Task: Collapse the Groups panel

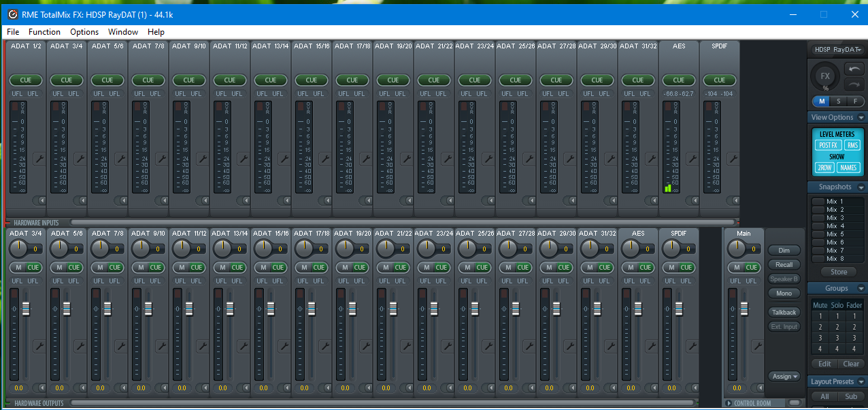Action: coord(862,289)
